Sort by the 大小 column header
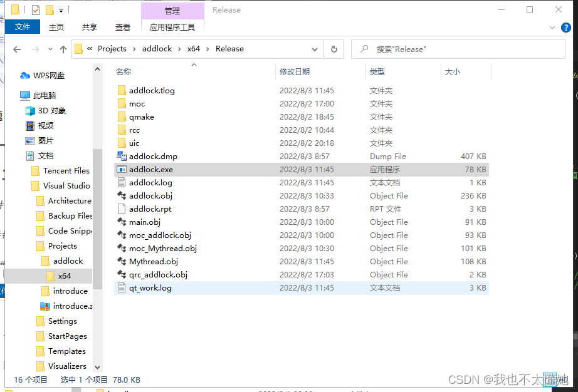Screen dimensions: 578x392 point(452,72)
